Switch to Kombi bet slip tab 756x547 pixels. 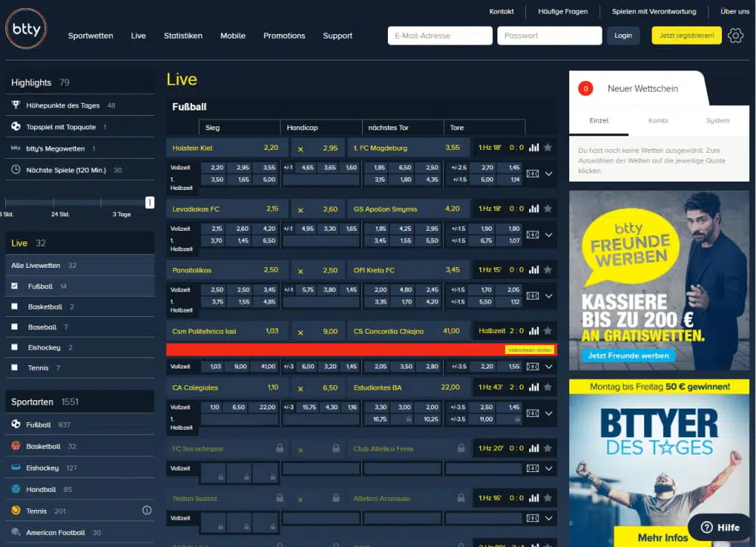(x=658, y=120)
